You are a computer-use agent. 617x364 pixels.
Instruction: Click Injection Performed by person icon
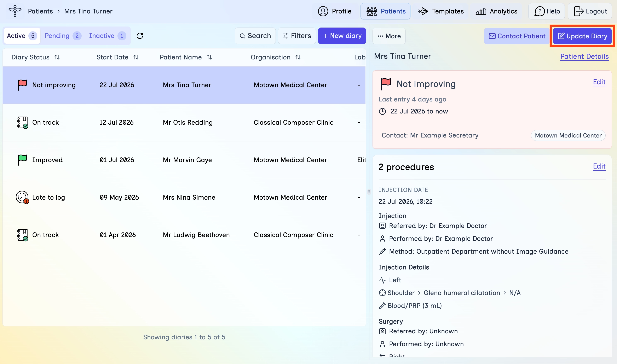point(382,239)
